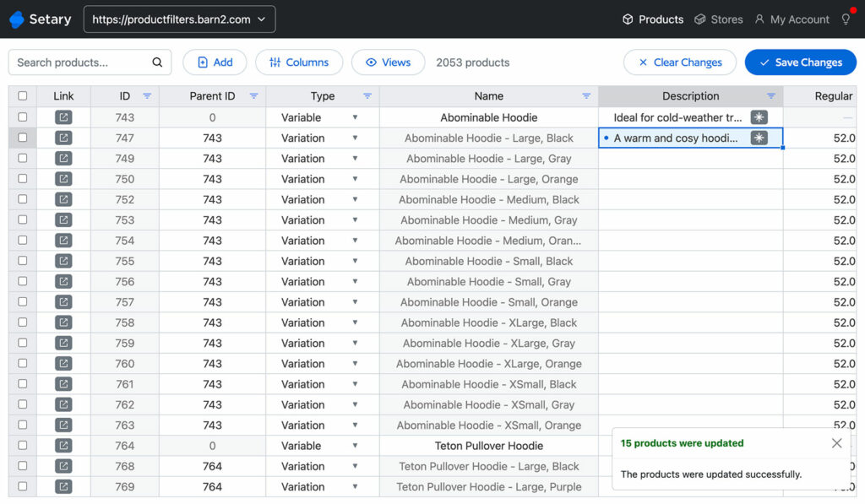Viewport: 865px width, 504px height.
Task: Go to Stores in top navigation
Action: click(x=719, y=19)
